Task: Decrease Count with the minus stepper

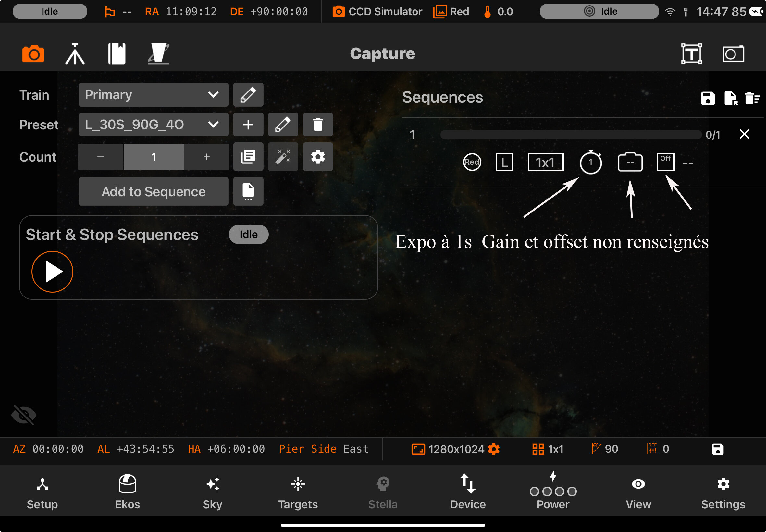Action: (x=101, y=157)
